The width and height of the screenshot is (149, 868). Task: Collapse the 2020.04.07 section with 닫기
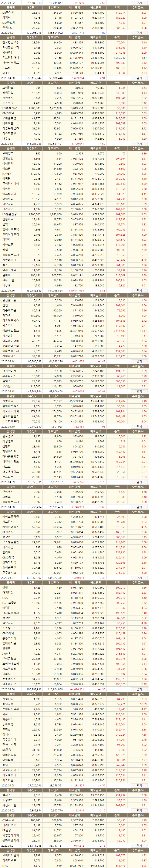pyautogui.click(x=139, y=578)
